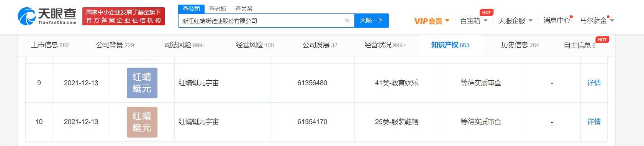Image resolution: width=644 pixels, height=146 pixels.
Task: Click 等待实质审查 status in row 10
Action: [481, 122]
